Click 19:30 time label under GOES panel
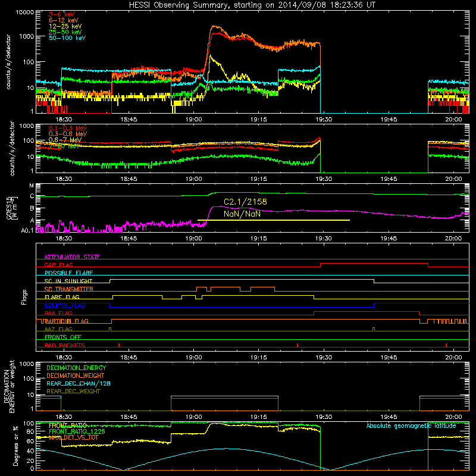This screenshot has height=476, width=476. (324, 239)
